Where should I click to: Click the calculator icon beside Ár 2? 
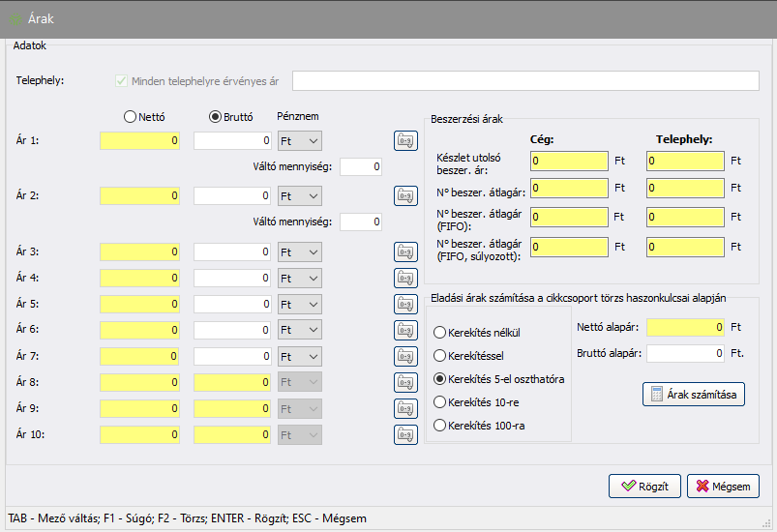click(406, 196)
